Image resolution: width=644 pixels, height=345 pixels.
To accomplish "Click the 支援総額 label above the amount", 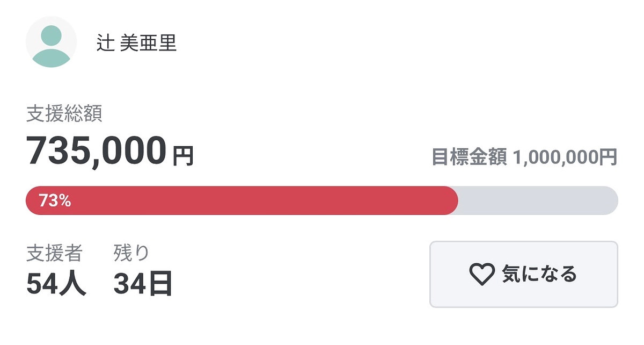I will coord(65,112).
